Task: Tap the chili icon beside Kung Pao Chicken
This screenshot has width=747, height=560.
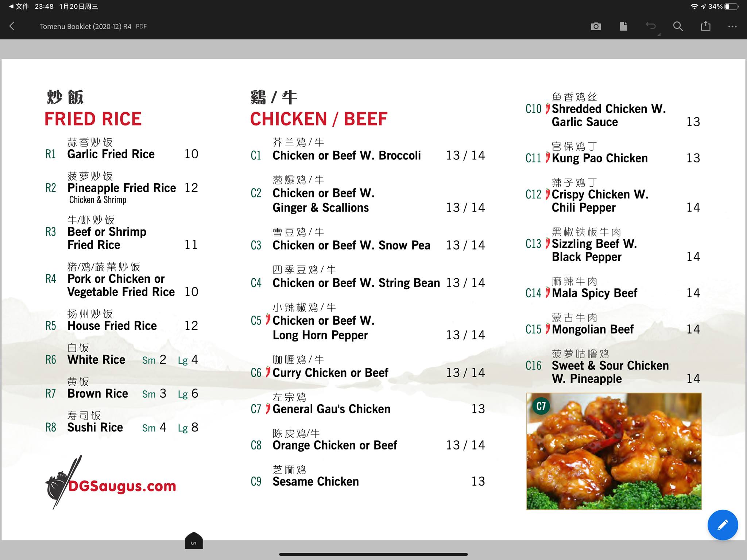Action: pyautogui.click(x=547, y=158)
